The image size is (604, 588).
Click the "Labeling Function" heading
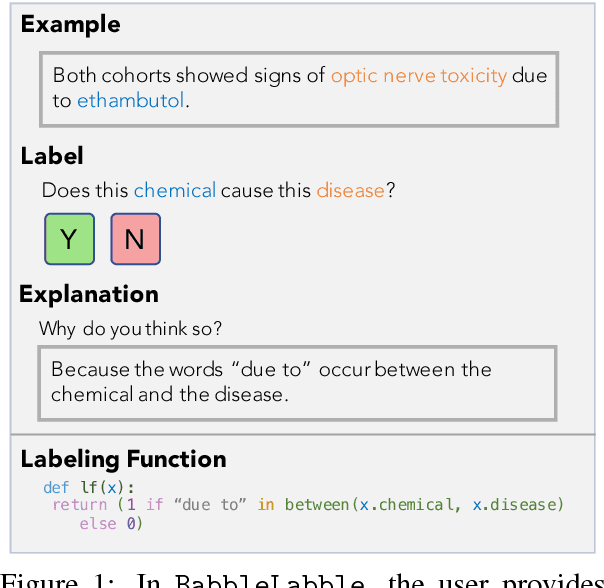click(x=123, y=459)
